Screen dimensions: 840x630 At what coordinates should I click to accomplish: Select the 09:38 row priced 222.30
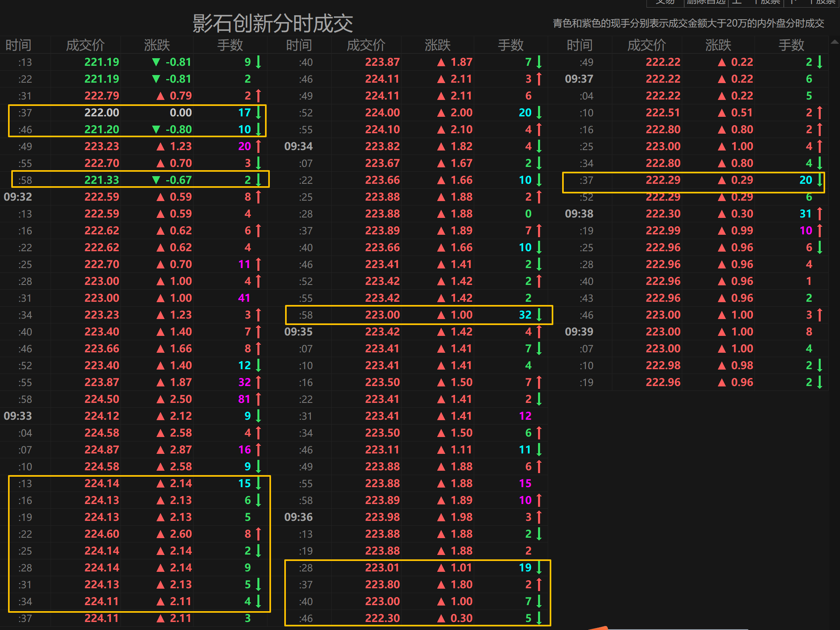click(663, 214)
